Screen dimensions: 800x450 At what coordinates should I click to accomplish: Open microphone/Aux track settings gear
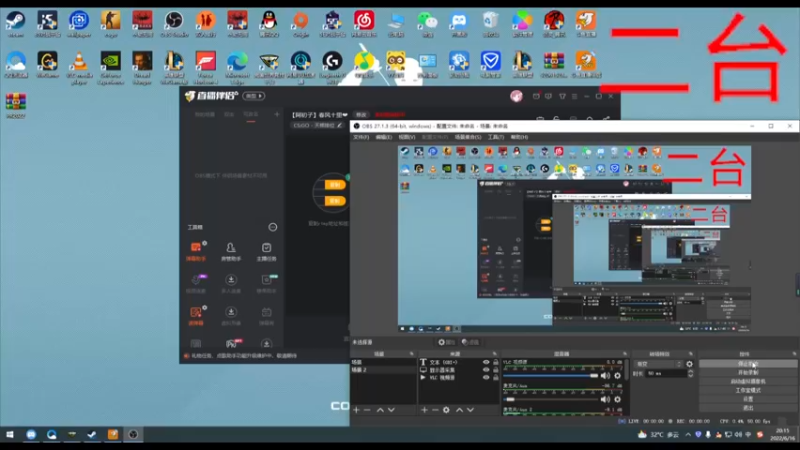click(x=617, y=399)
